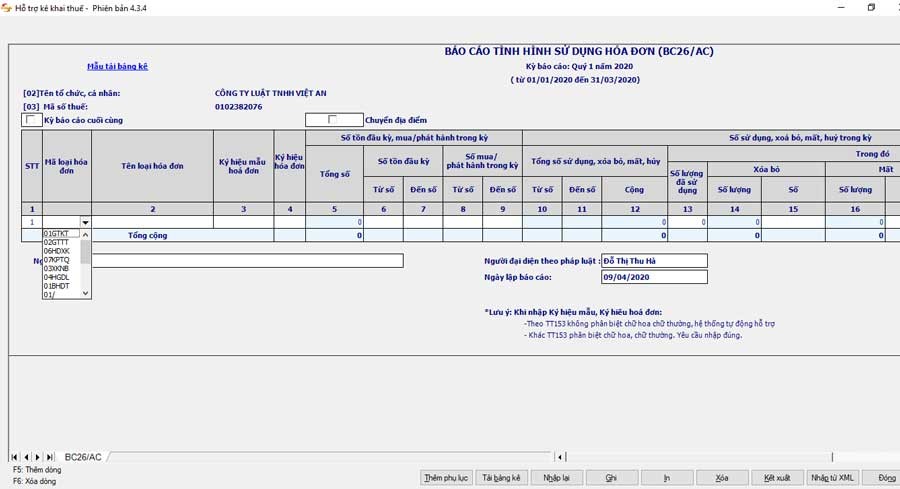The width and height of the screenshot is (900, 489).
Task: Click horizontal scrollbar left arrow
Action: point(560,457)
